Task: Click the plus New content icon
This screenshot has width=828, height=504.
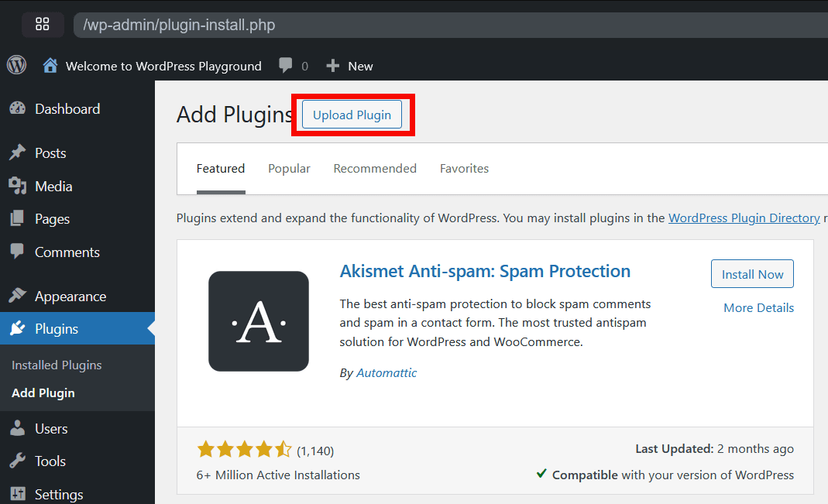Action: click(333, 66)
